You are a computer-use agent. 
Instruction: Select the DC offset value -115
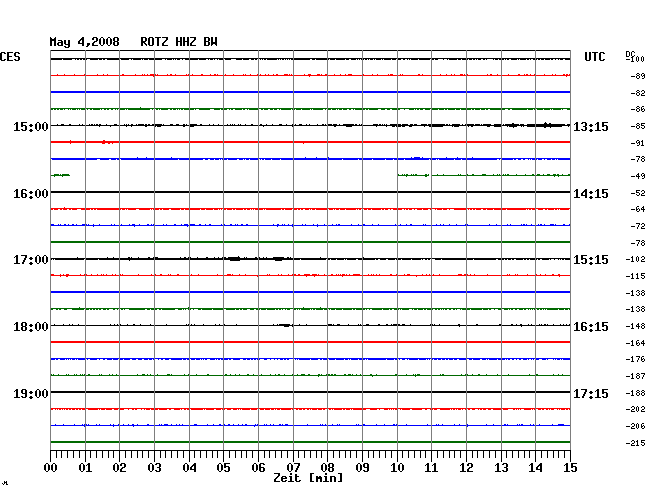pos(635,276)
